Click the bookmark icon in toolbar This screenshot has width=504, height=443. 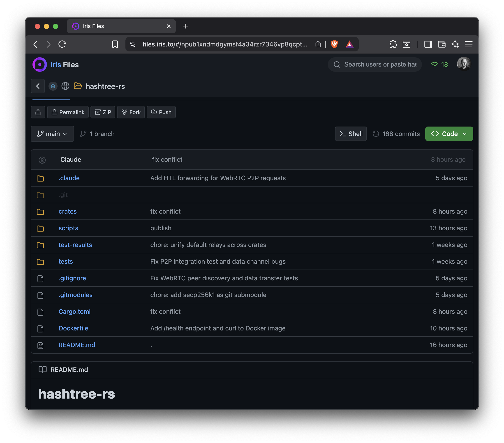click(115, 44)
